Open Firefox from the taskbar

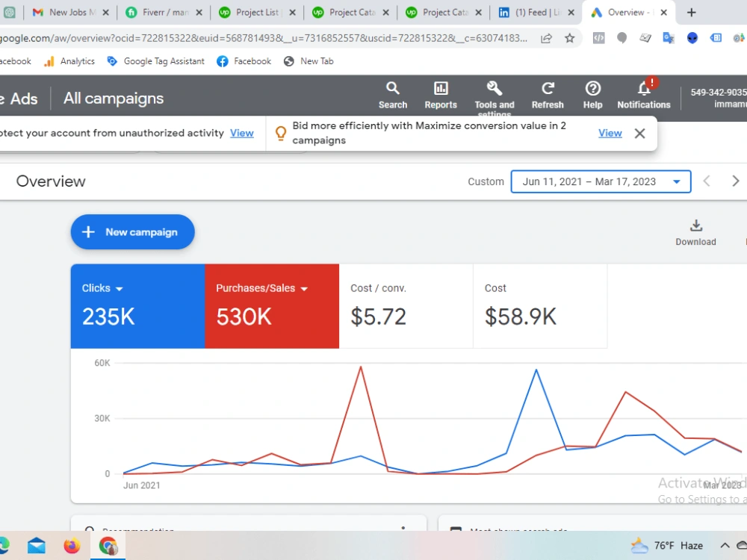point(72,546)
